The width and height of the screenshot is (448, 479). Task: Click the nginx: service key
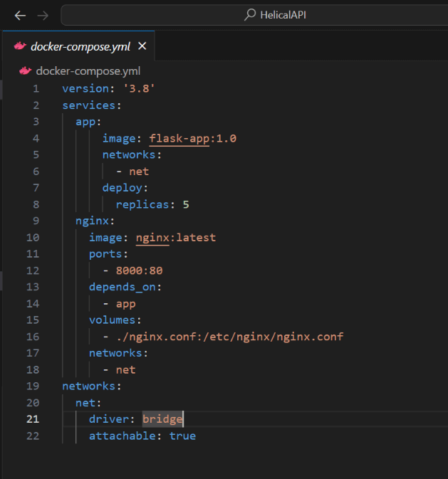pos(95,221)
